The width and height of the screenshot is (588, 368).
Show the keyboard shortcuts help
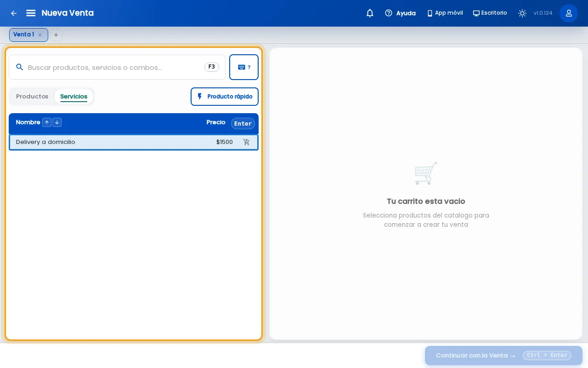[244, 67]
